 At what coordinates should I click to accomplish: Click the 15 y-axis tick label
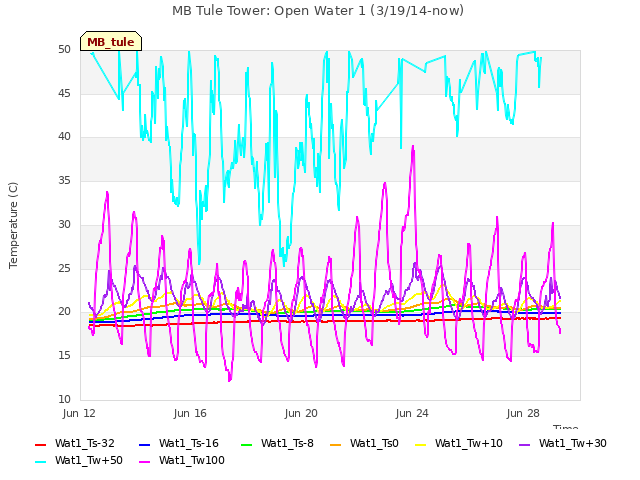coord(64,356)
